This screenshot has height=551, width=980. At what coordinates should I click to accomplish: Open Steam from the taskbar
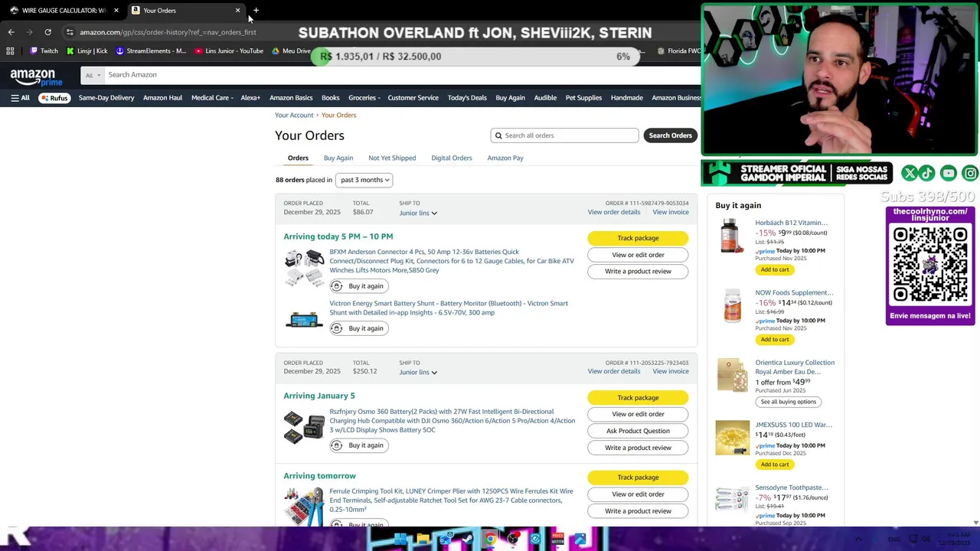click(x=468, y=540)
